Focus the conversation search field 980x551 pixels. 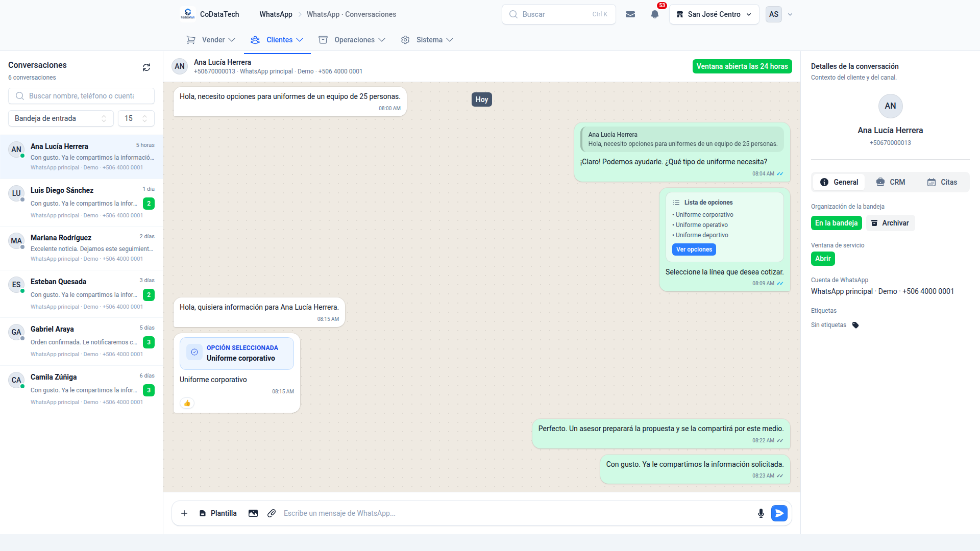coord(81,96)
